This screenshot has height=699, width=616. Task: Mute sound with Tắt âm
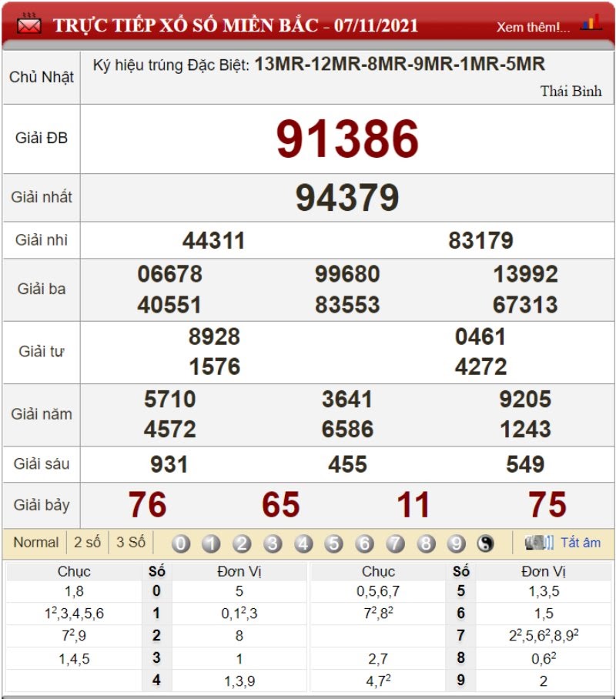[x=581, y=543]
